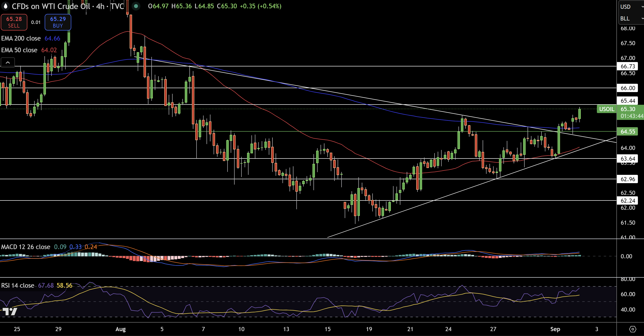Click the EMA 50 value 64.02
This screenshot has width=644, height=336.
(49, 50)
